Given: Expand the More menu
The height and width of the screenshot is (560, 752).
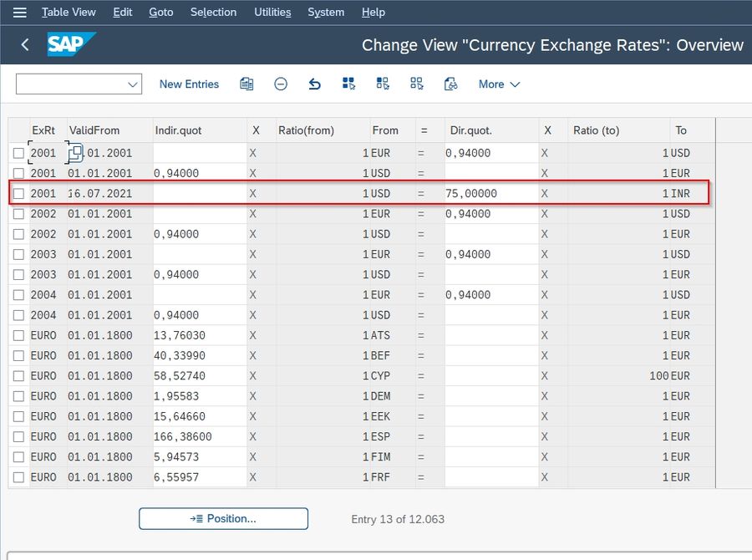Looking at the screenshot, I should tap(500, 84).
